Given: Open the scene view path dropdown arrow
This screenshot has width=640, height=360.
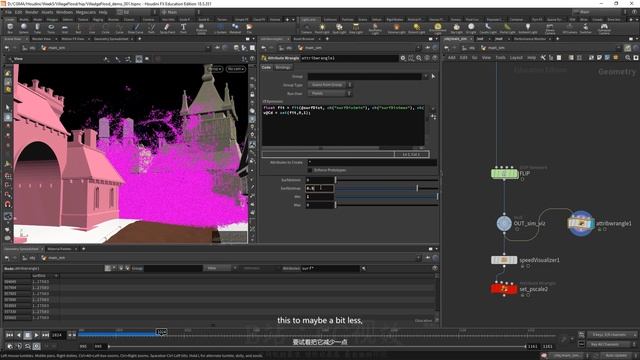Looking at the screenshot, I should click(208, 48).
